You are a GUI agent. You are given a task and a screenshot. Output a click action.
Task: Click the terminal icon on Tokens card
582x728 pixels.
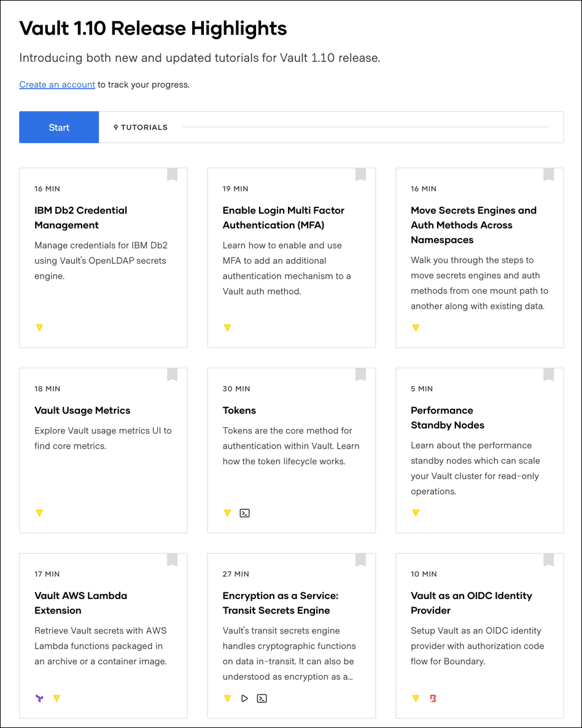(x=244, y=513)
